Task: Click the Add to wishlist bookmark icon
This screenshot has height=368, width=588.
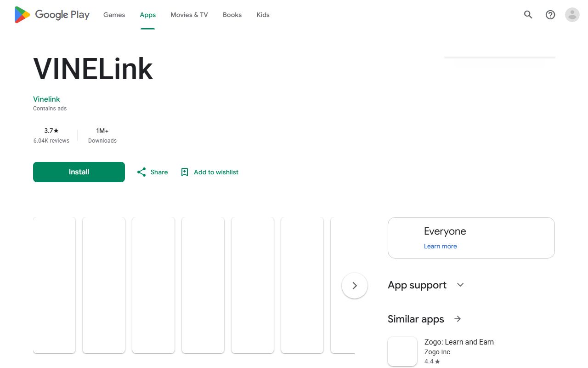Action: click(x=185, y=172)
